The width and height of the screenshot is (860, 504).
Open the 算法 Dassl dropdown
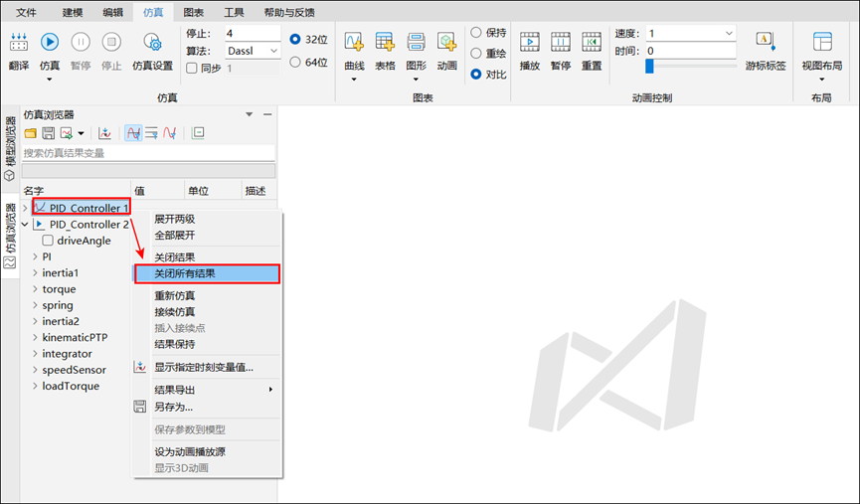253,51
